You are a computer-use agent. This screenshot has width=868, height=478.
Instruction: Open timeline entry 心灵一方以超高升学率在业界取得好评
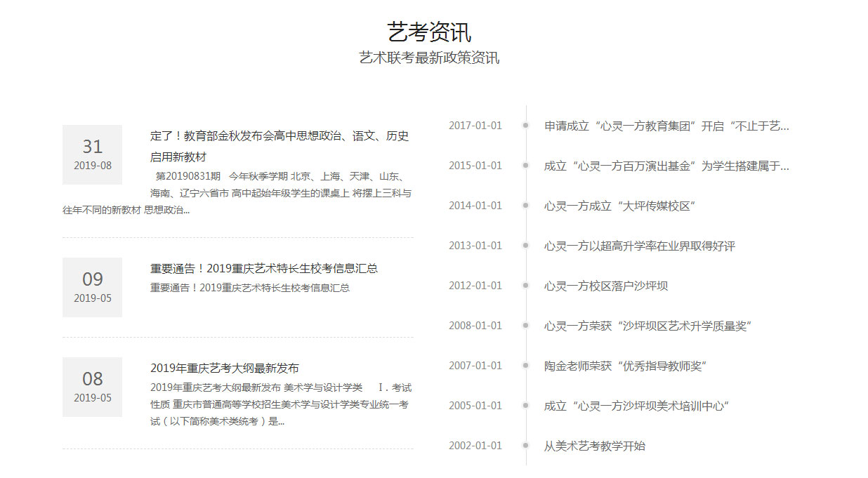tap(639, 246)
